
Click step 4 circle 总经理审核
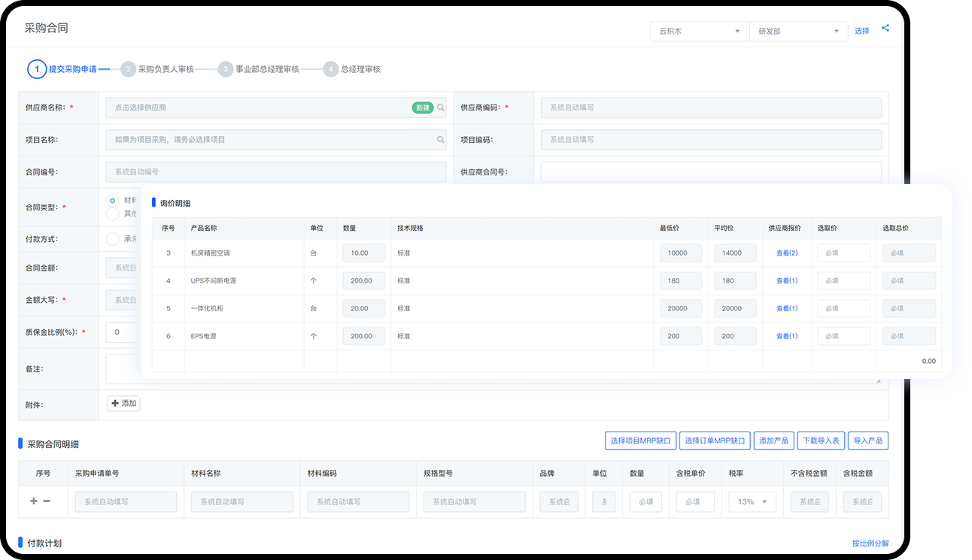coord(330,69)
